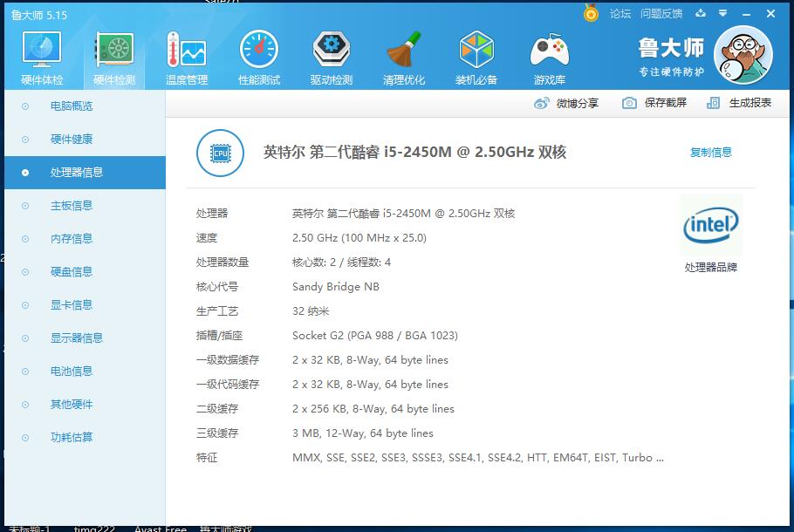Open 装机必备 essential software center
The image size is (794, 532).
click(476, 55)
